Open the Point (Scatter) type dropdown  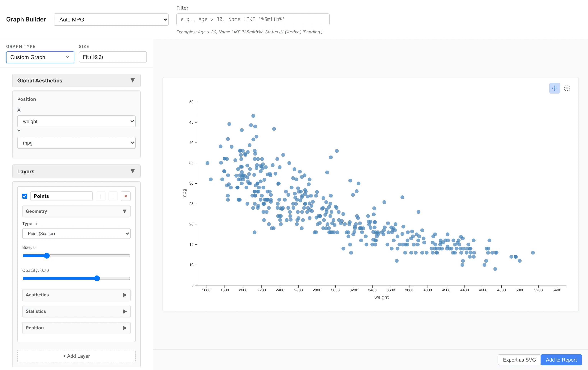pos(76,234)
